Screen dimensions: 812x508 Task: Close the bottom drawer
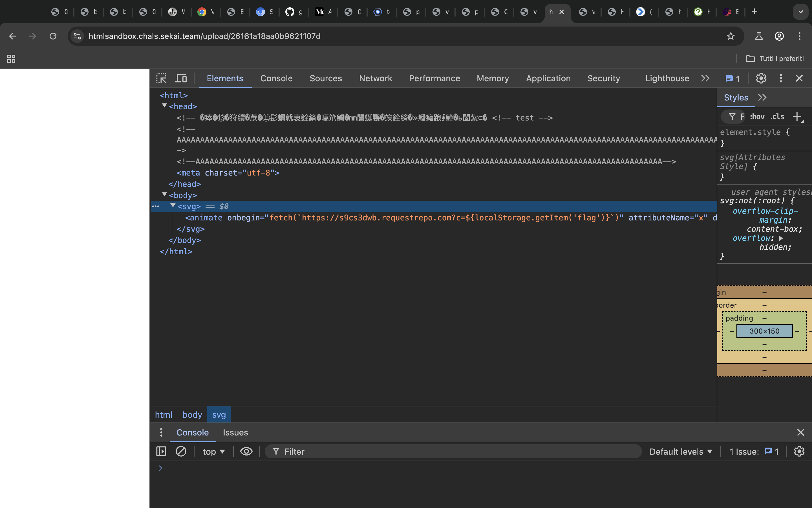pos(801,432)
